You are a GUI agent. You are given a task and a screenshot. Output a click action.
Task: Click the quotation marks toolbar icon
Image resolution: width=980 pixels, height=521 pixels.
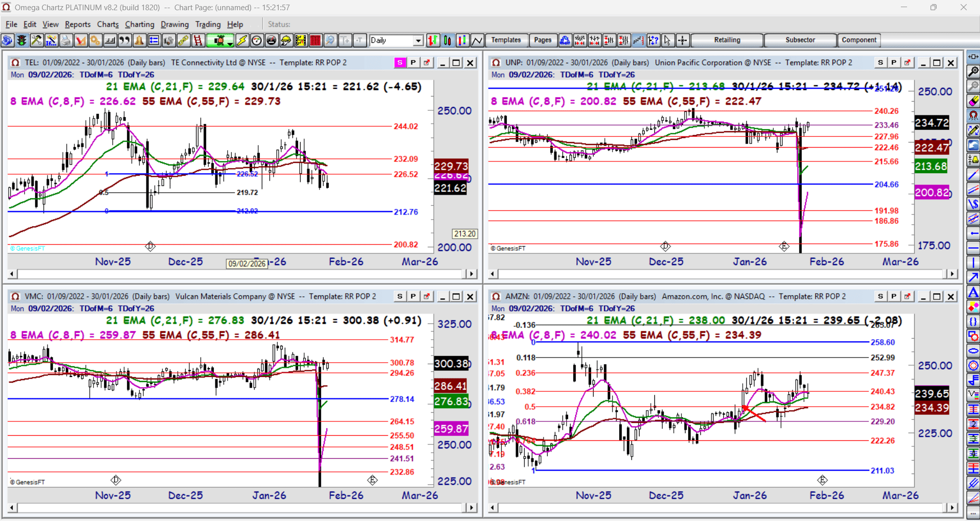(125, 40)
